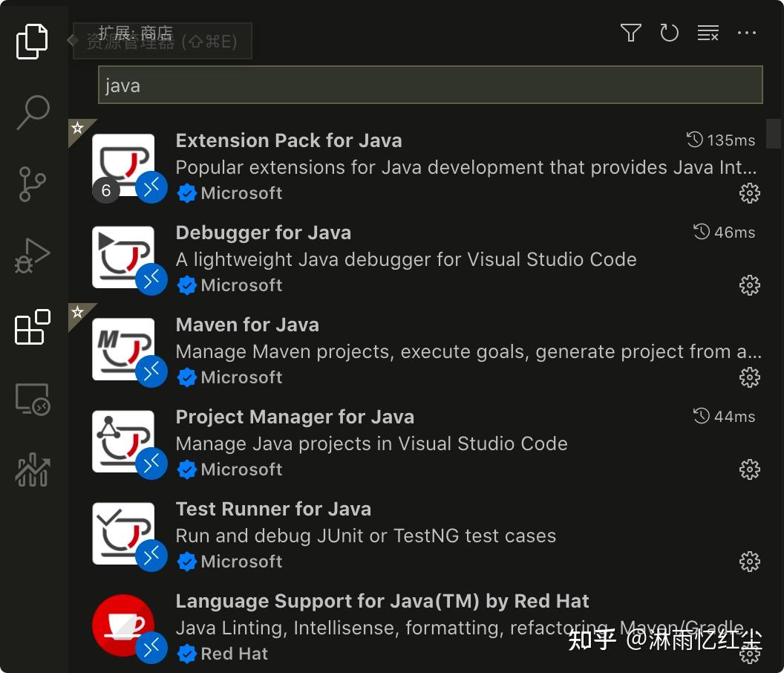The width and height of the screenshot is (784, 673).
Task: Open the analytics icon at activity bar bottom
Action: tap(33, 470)
